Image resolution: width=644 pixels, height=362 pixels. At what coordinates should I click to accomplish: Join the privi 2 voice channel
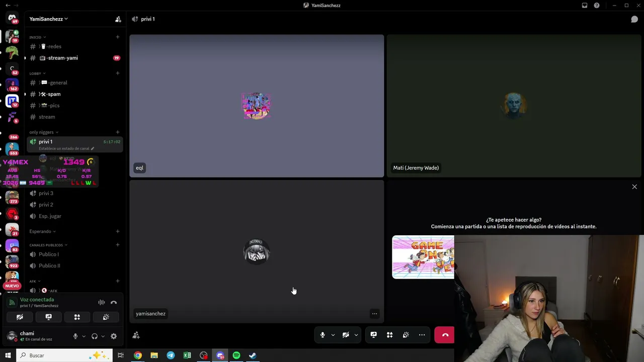(x=74, y=205)
